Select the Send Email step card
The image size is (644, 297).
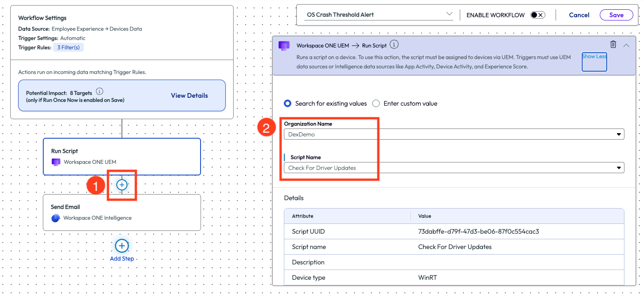pos(121,213)
